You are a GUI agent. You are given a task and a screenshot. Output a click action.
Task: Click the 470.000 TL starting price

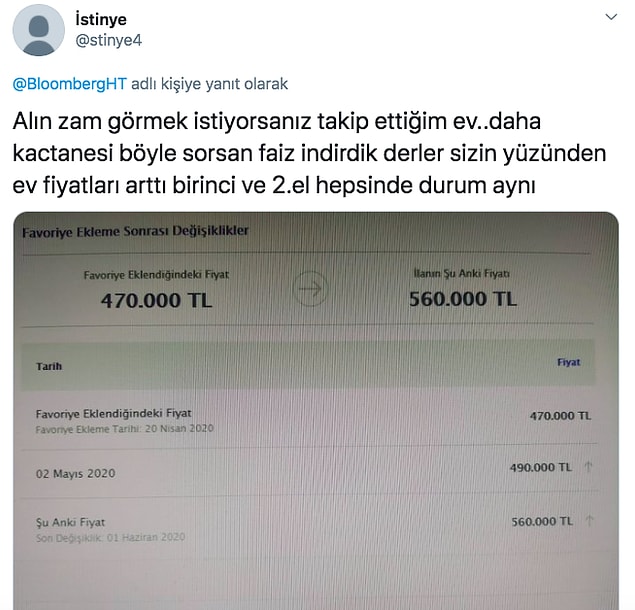(156, 301)
